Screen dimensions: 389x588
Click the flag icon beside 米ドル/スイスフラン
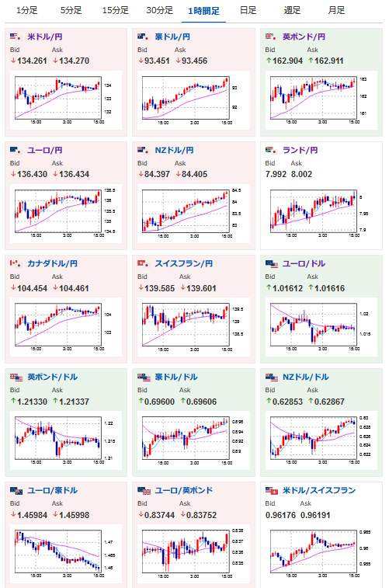272,491
